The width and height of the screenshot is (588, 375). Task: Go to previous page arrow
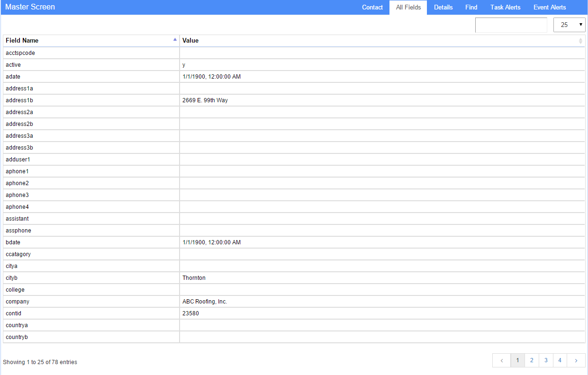coord(501,360)
